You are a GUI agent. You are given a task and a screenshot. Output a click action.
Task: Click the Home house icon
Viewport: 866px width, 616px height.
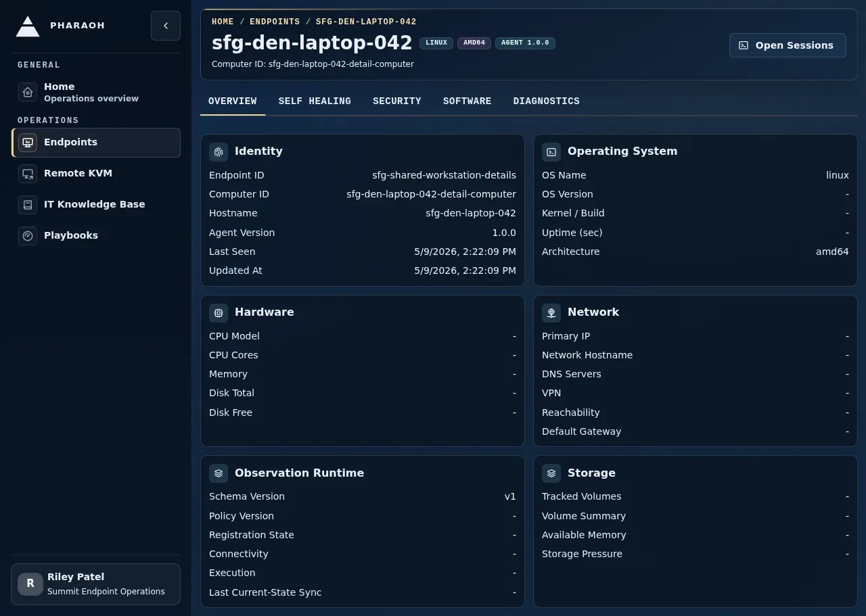(x=28, y=92)
